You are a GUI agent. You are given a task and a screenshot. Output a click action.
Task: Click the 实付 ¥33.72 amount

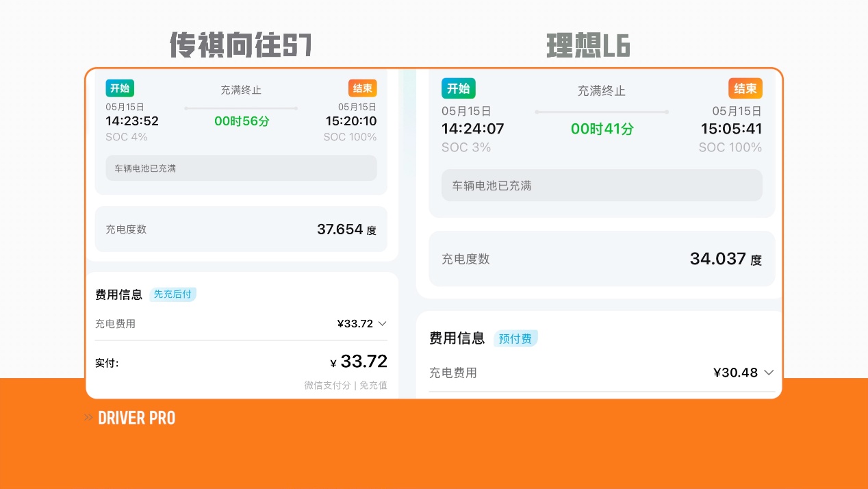(x=359, y=362)
